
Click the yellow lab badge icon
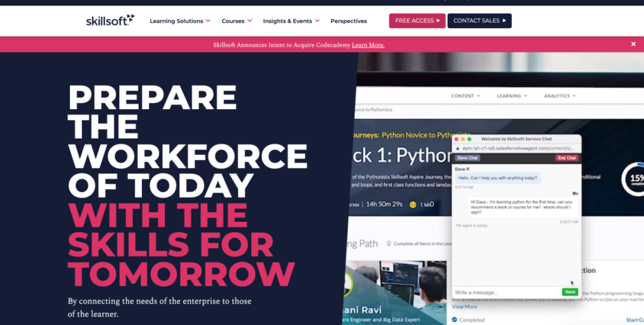pyautogui.click(x=413, y=204)
